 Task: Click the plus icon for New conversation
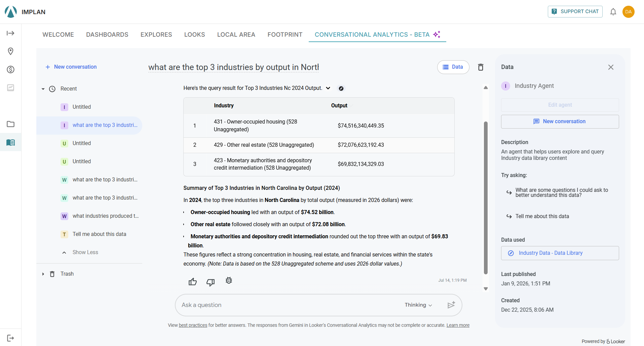48,67
